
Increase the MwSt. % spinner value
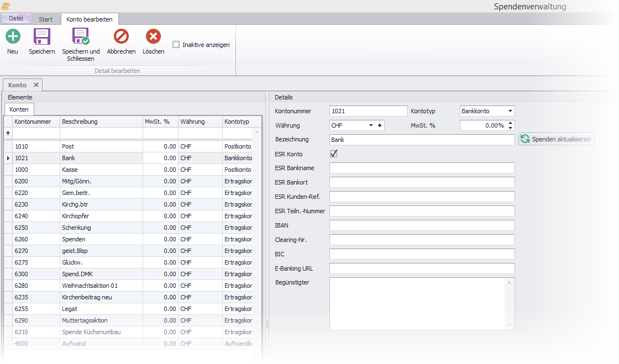[510, 123]
